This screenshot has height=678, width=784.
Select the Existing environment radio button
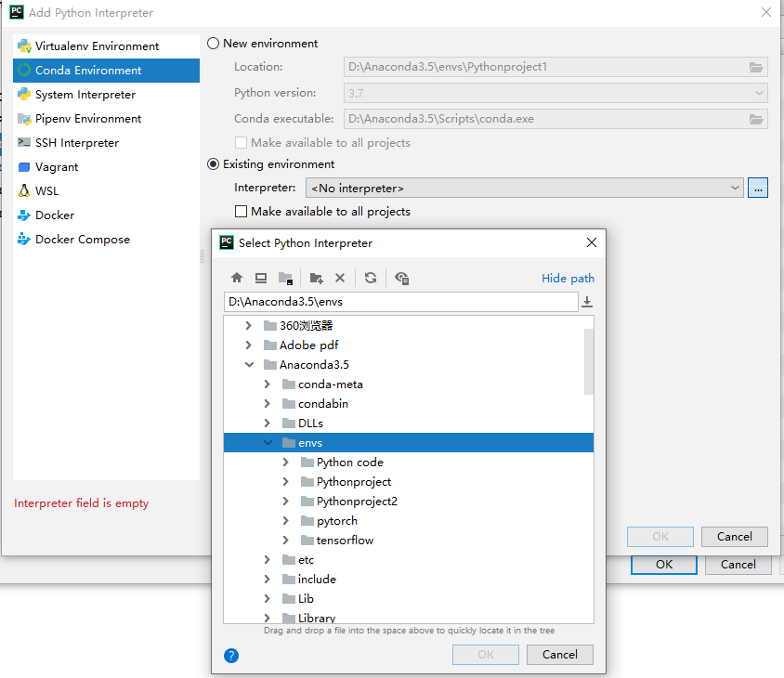pyautogui.click(x=213, y=164)
